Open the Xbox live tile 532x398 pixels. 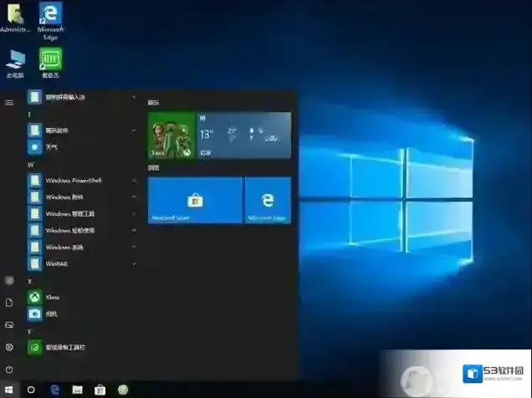tap(171, 135)
